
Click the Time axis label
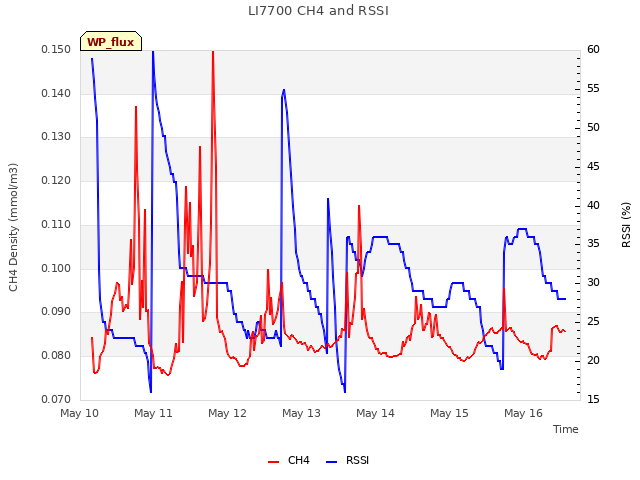click(x=566, y=429)
